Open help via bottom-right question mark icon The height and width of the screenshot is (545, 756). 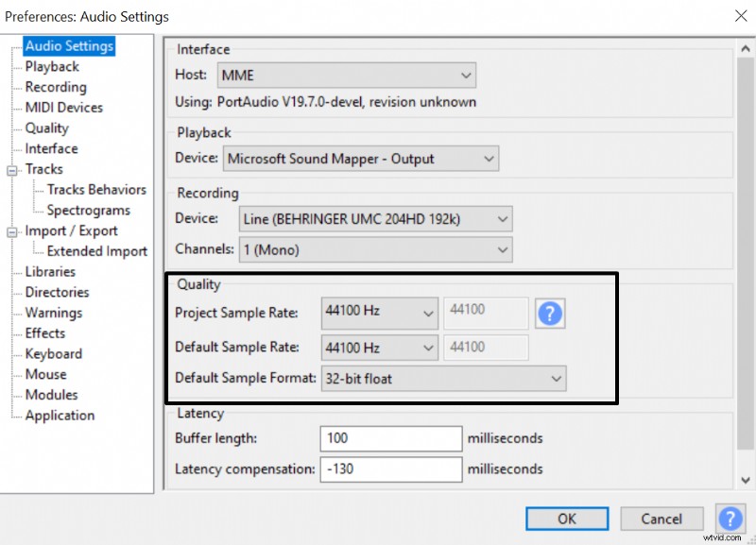pyautogui.click(x=730, y=519)
